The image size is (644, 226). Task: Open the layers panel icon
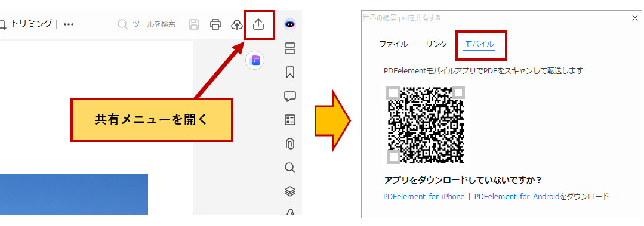[x=290, y=191]
